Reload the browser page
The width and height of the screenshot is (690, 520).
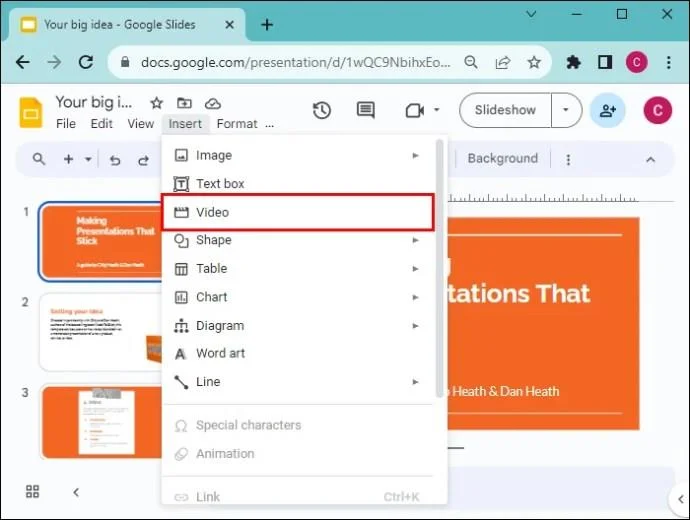[x=86, y=62]
